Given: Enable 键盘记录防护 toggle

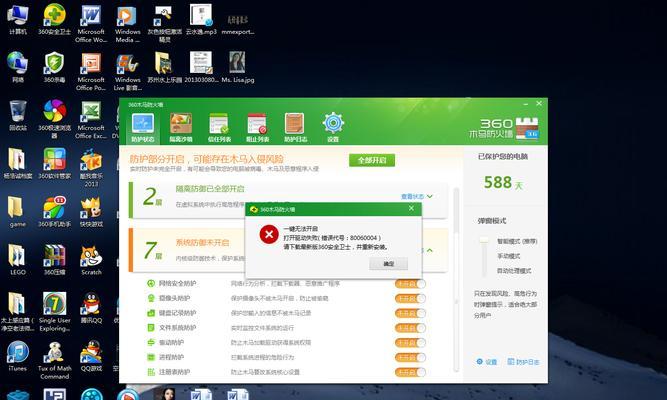Looking at the screenshot, I should click(410, 313).
